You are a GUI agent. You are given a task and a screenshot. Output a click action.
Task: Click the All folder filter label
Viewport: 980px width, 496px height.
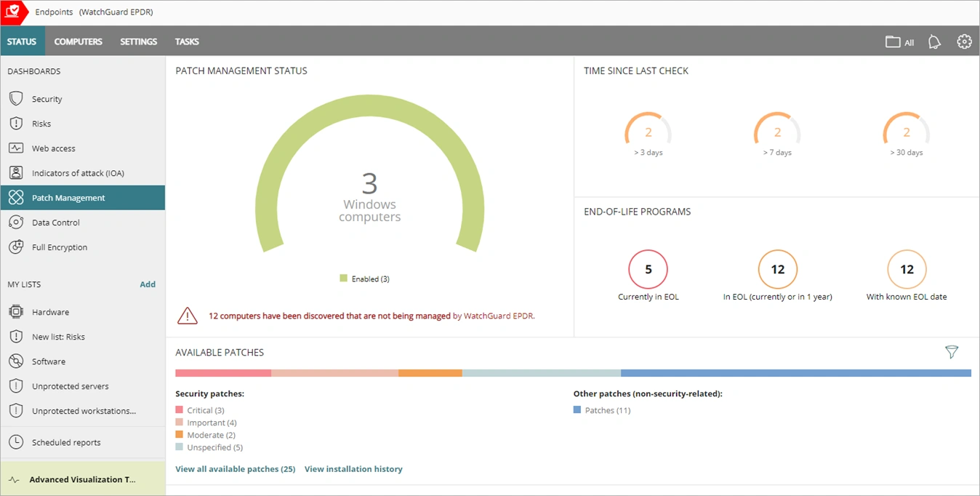(909, 43)
